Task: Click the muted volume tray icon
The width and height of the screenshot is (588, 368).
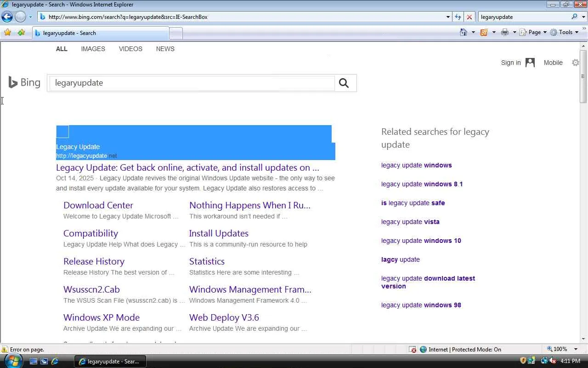Action: click(553, 361)
